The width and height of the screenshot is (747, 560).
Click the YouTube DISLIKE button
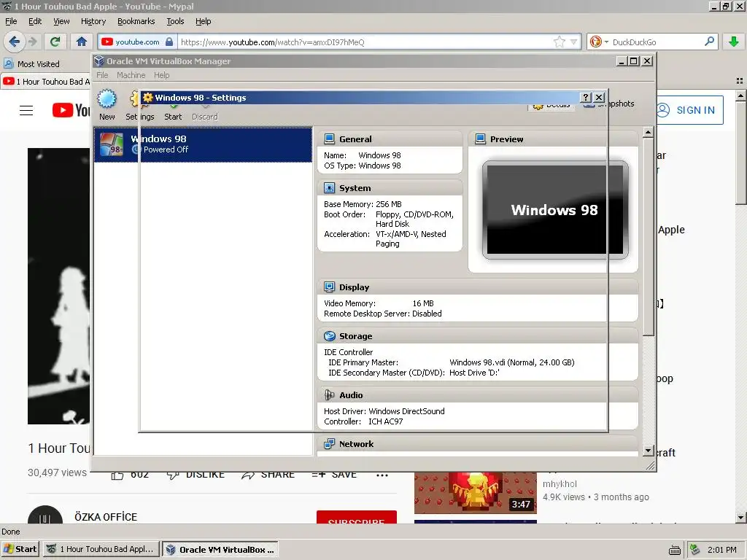(x=196, y=474)
